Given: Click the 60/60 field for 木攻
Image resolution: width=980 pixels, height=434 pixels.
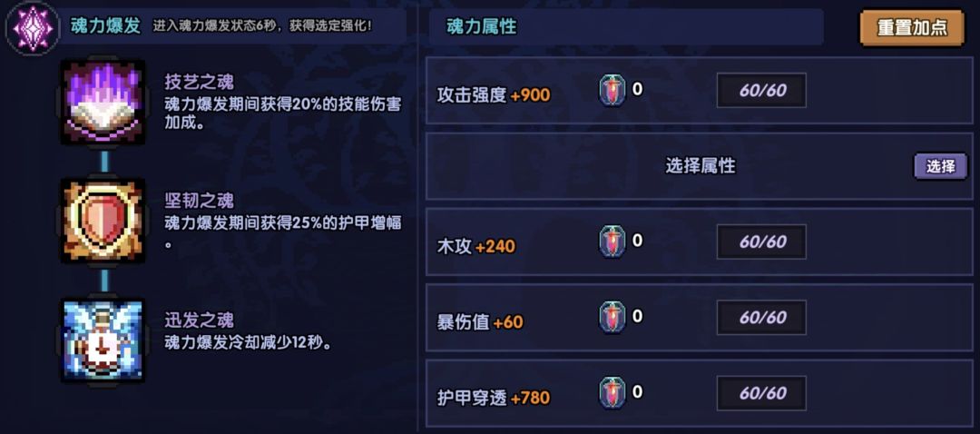Looking at the screenshot, I should click(x=761, y=242).
